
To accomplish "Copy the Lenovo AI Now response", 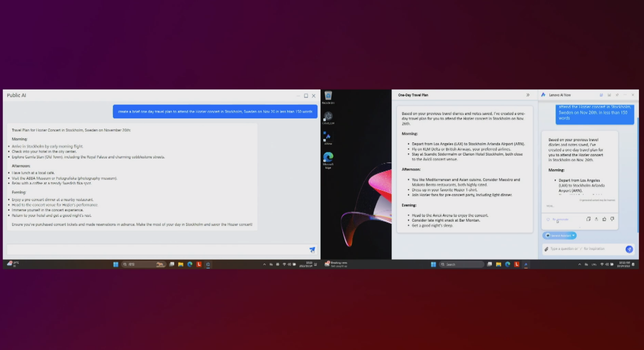I will click(589, 219).
